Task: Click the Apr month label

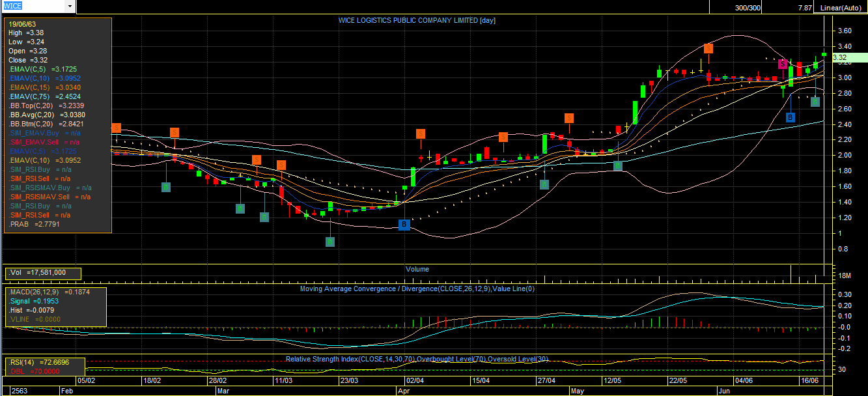Action: (404, 391)
